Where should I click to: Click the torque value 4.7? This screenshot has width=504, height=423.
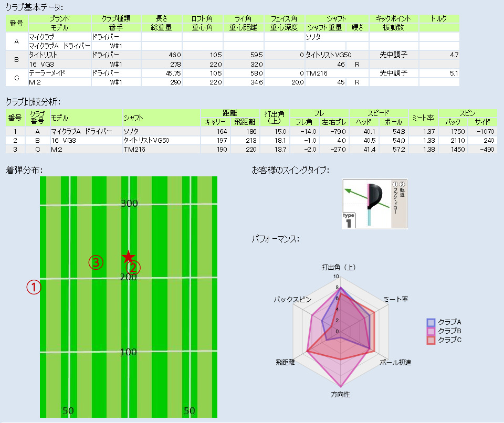(454, 55)
